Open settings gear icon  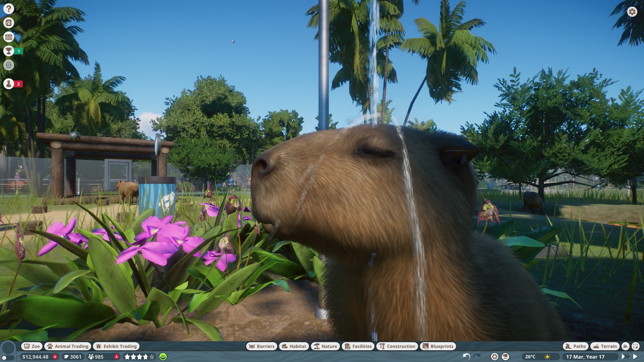pos(632,12)
